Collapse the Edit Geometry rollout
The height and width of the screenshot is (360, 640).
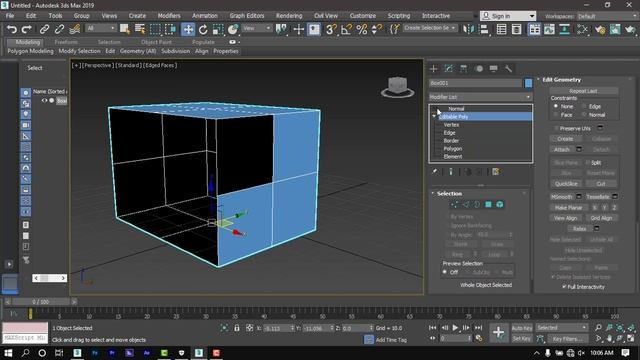coord(538,79)
